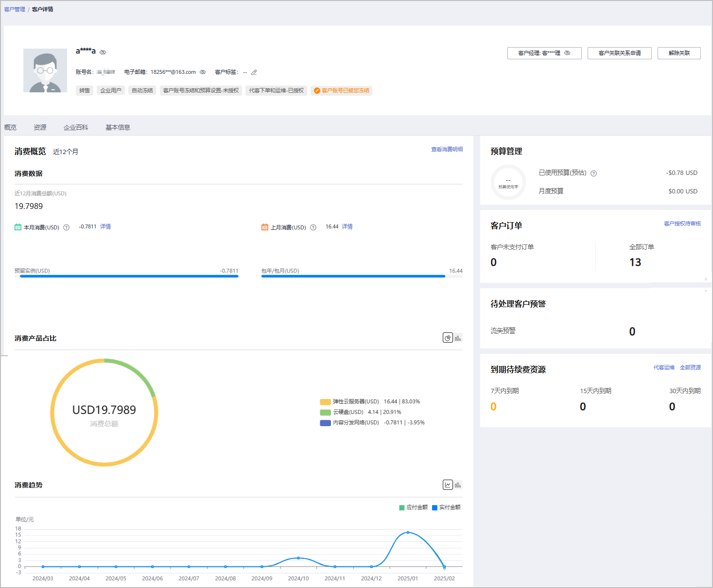Click the customer avatar image
The width and height of the screenshot is (713, 588).
pos(45,70)
